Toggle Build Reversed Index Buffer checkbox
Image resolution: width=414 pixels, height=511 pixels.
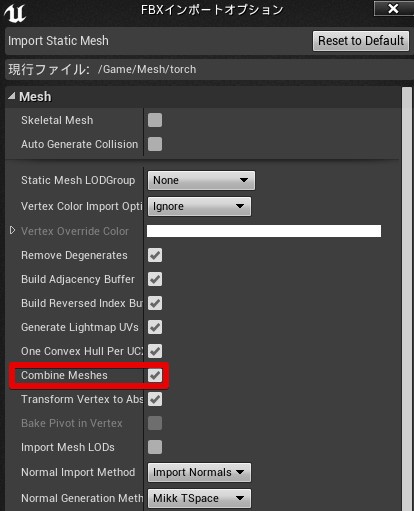(x=155, y=303)
